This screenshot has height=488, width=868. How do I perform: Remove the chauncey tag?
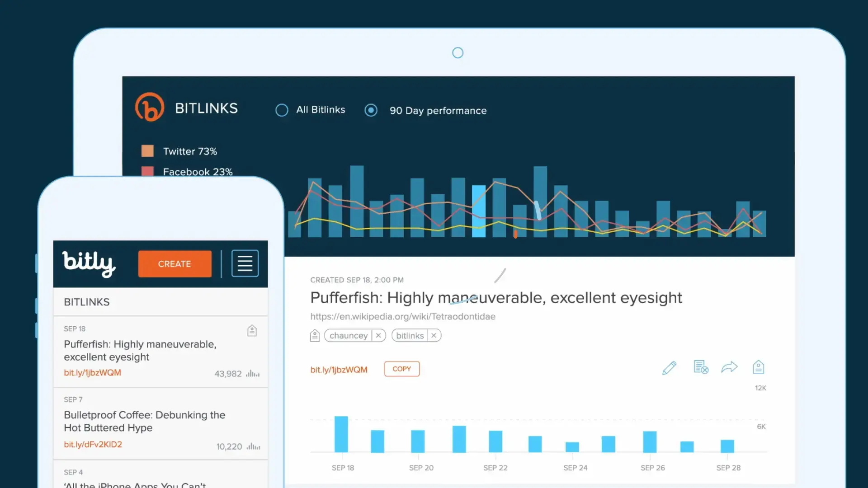[378, 336]
